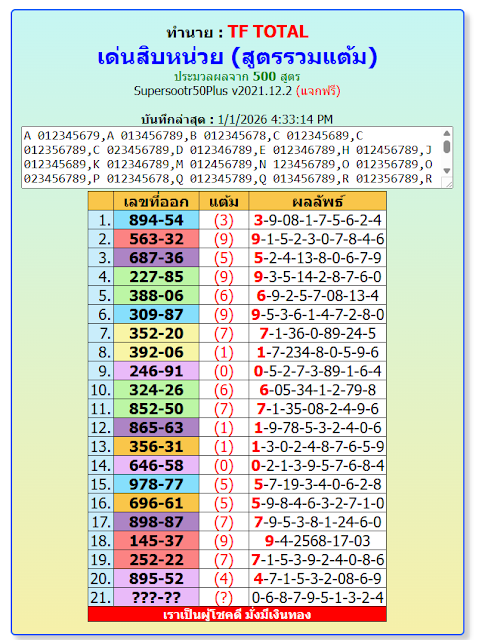Click the textarea scrollbar thumb
Screen dimensions: 482x640
point(447,147)
